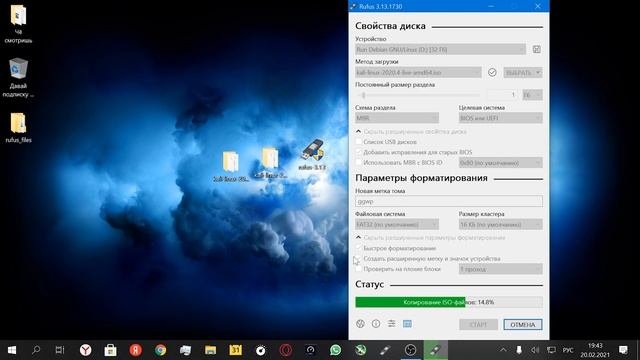Collapse advanced format options section
Image resolution: width=640 pixels, height=360 pixels.
430,237
